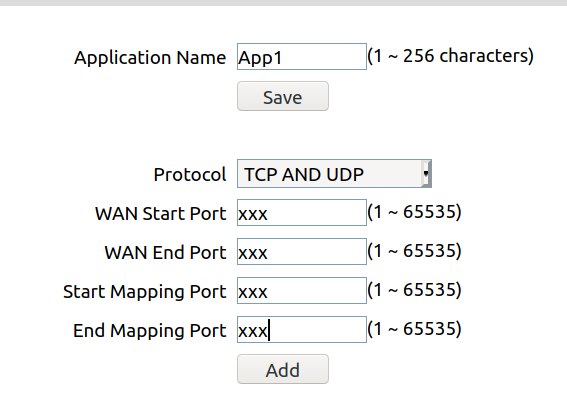Viewport: 567px width, 414px height.
Task: Click range hint beside WAN Start Port
Action: coord(414,212)
